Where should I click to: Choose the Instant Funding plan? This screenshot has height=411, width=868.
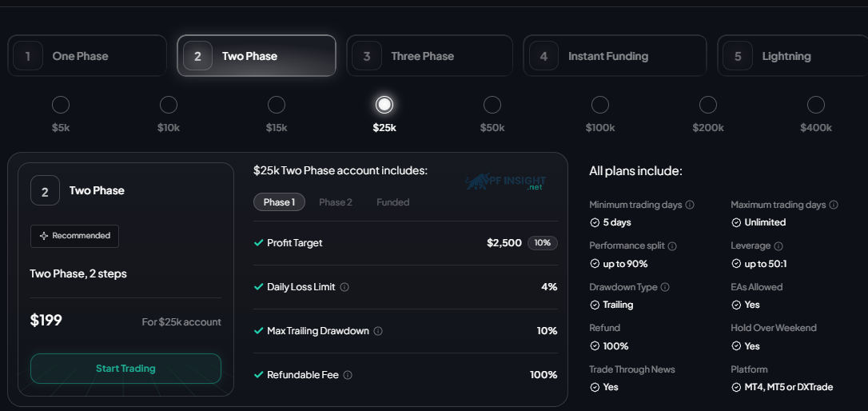pos(615,55)
